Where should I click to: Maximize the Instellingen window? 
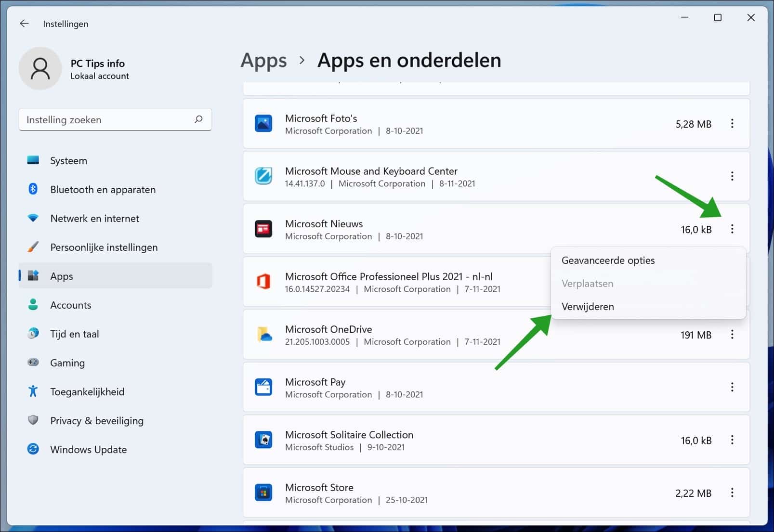tap(718, 18)
